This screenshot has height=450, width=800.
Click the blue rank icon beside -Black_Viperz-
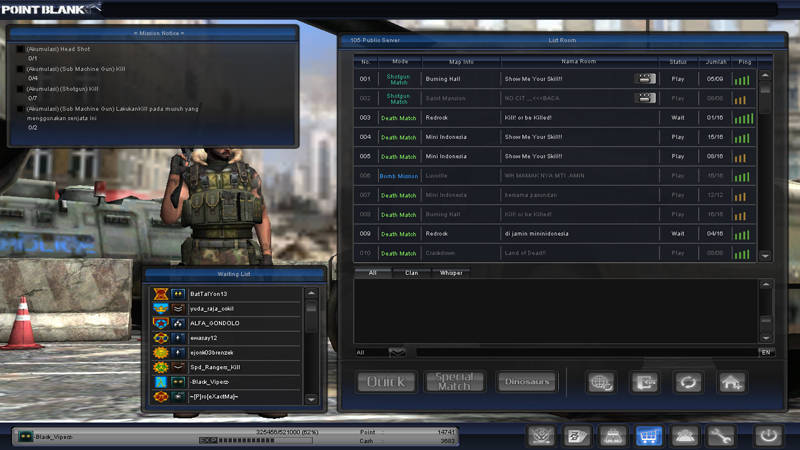[161, 382]
